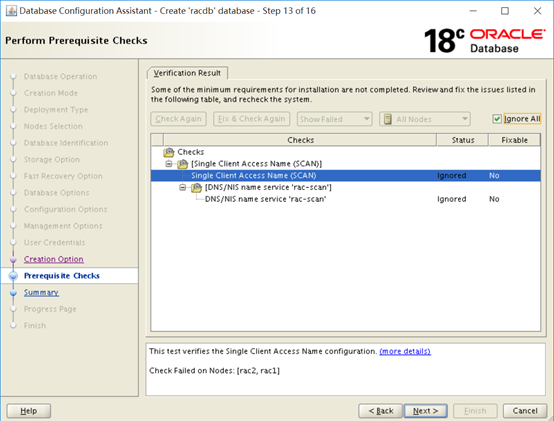Jump to the Summary step
This screenshot has height=421, width=554.
(x=41, y=292)
